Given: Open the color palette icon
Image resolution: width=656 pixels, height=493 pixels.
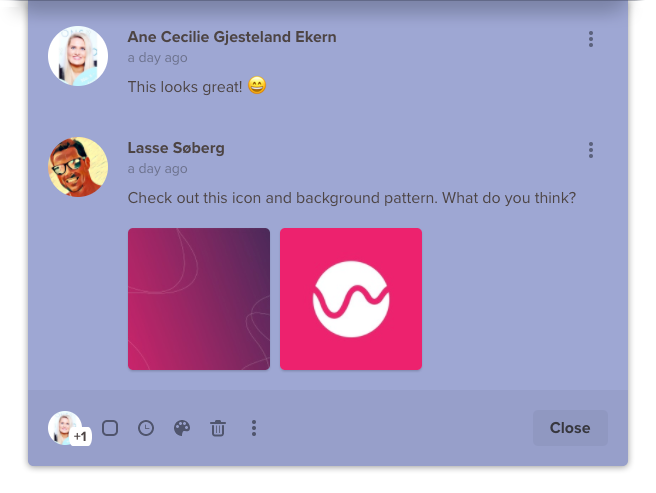Looking at the screenshot, I should (182, 428).
